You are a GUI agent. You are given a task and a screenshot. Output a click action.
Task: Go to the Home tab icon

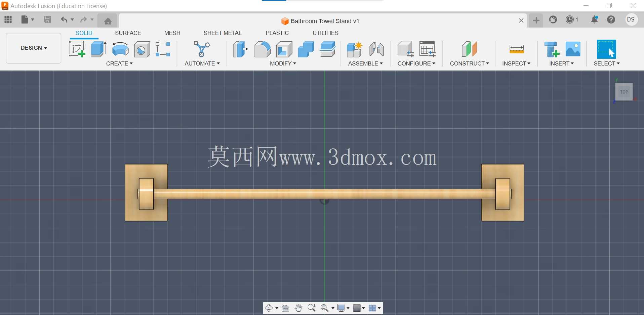pos(108,21)
